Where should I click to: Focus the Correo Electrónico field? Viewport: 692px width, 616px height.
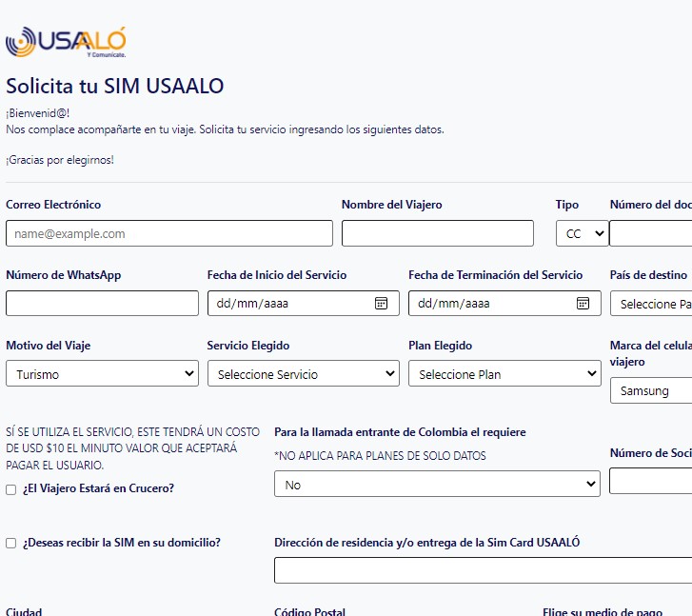pyautogui.click(x=169, y=233)
